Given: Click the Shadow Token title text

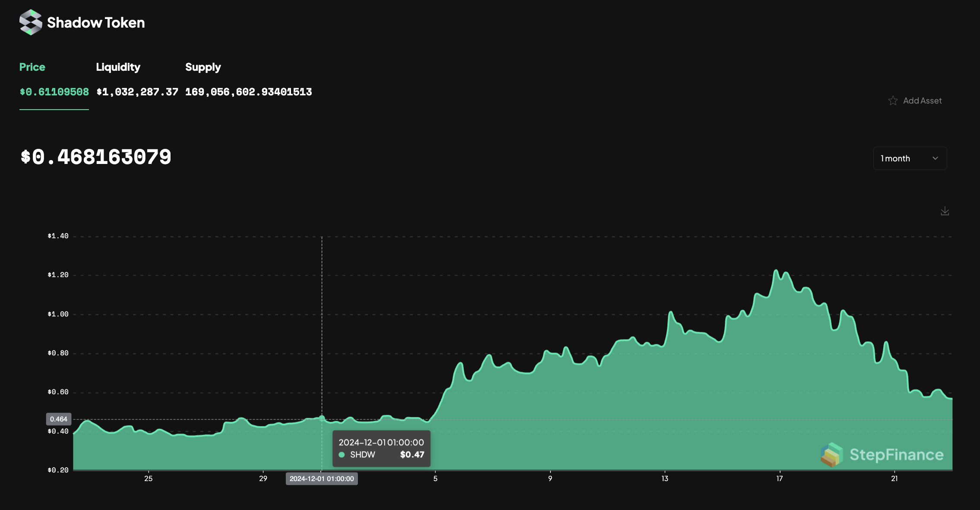Looking at the screenshot, I should tap(96, 22).
